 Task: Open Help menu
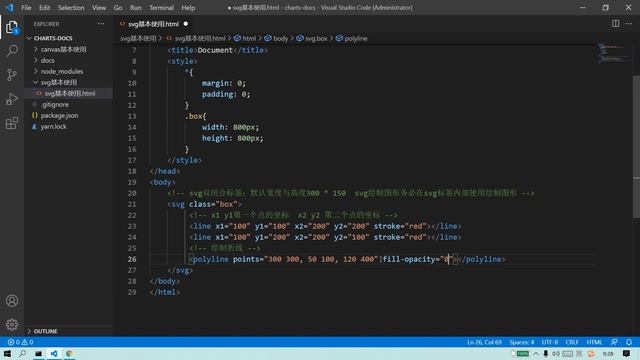[188, 8]
